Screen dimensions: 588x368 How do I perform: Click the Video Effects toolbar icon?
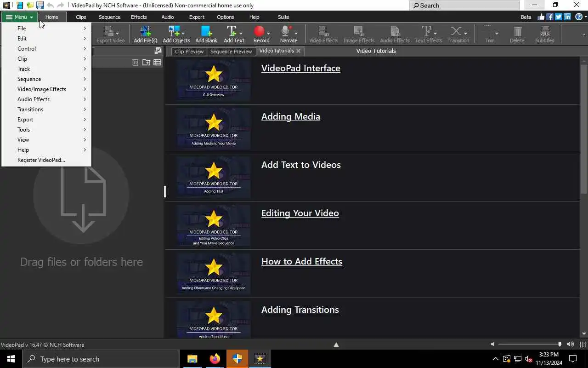323,31
